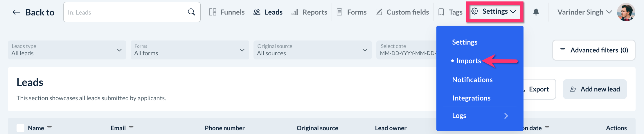Screen dimensions: 644x134
Task: Click the Email column sort icon
Action: click(x=131, y=128)
